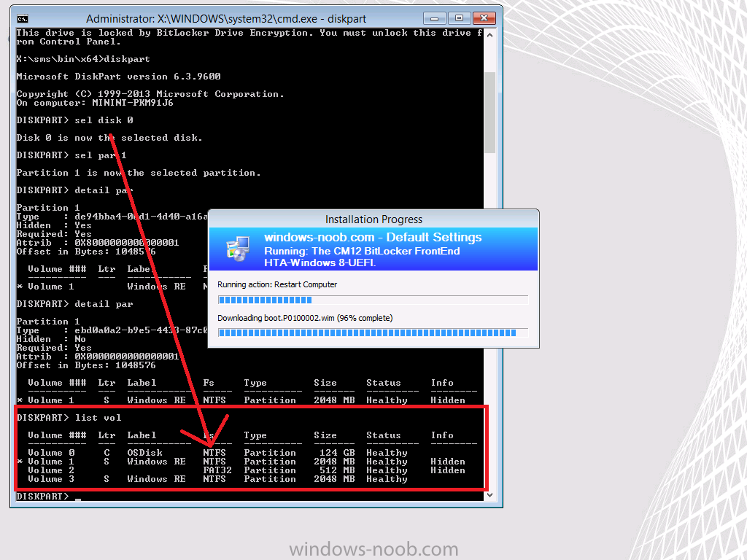Click the 'Copyright (C) 1999-2013 Microsoft Corporation' line
The image size is (747, 560).
tap(150, 94)
